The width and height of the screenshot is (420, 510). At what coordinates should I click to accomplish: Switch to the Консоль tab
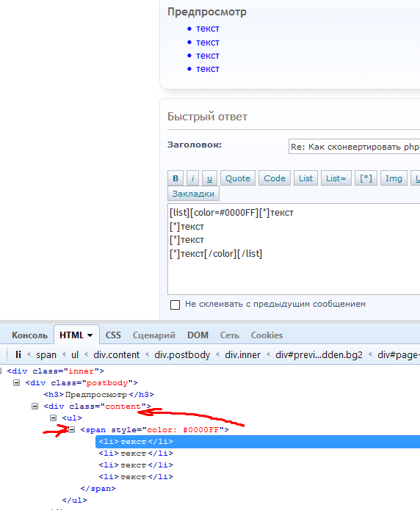29,335
